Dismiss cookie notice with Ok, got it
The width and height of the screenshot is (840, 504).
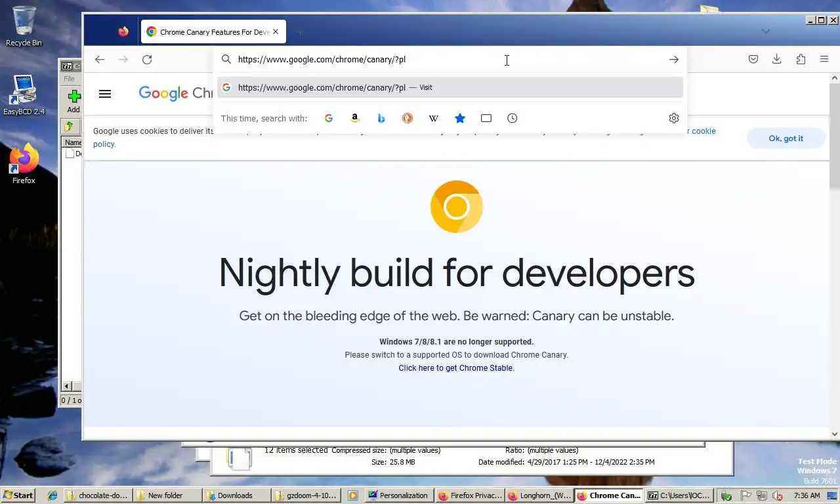pos(786,138)
